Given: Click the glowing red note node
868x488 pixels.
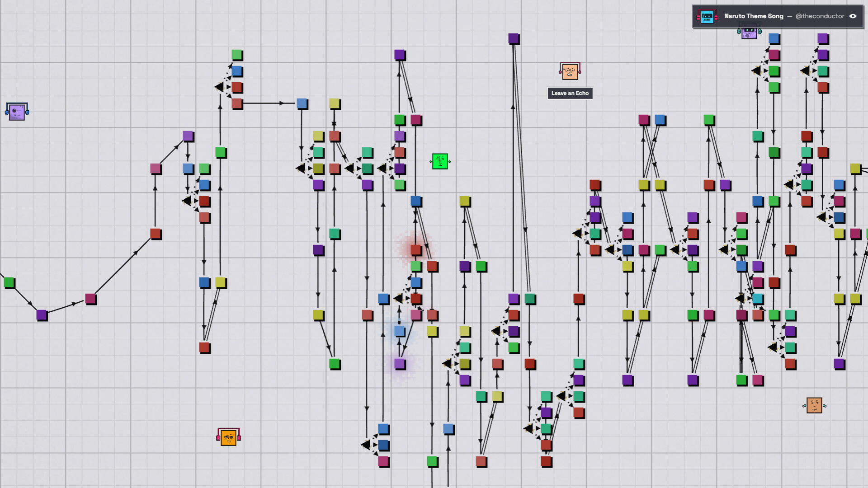Looking at the screenshot, I should [416, 250].
